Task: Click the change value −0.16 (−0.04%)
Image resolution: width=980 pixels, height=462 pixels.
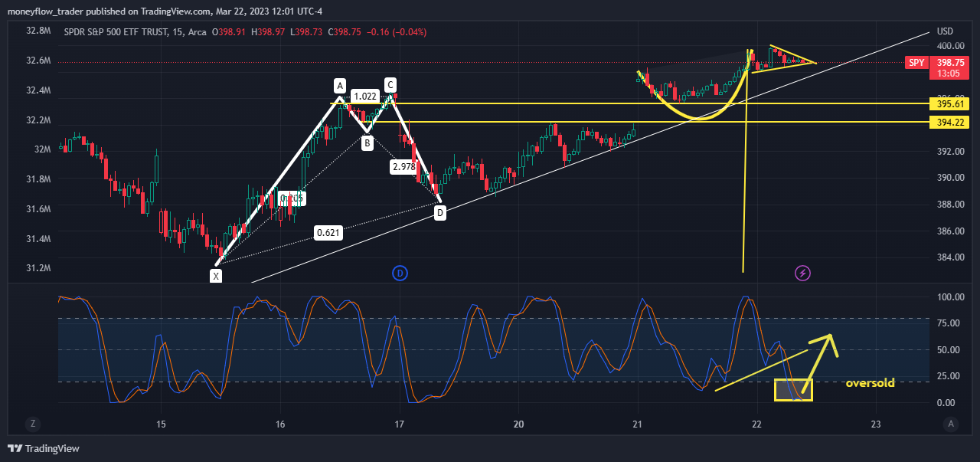Action: click(x=397, y=32)
